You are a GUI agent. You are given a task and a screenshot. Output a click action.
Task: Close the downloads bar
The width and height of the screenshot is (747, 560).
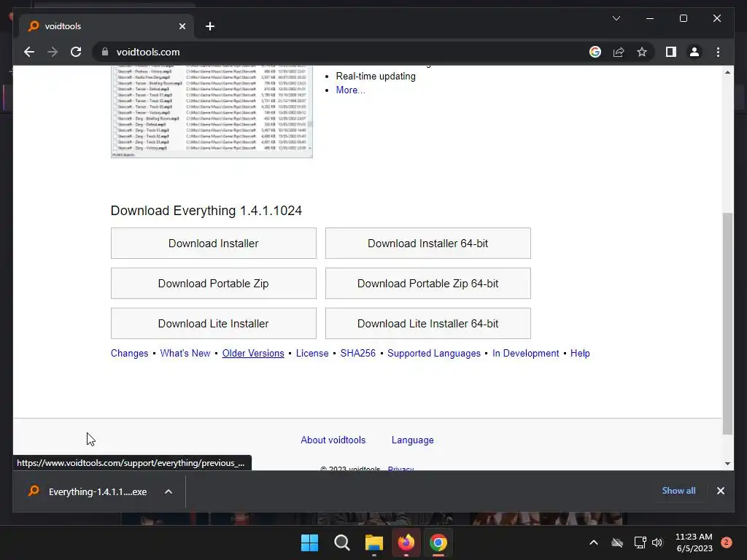[x=720, y=491]
